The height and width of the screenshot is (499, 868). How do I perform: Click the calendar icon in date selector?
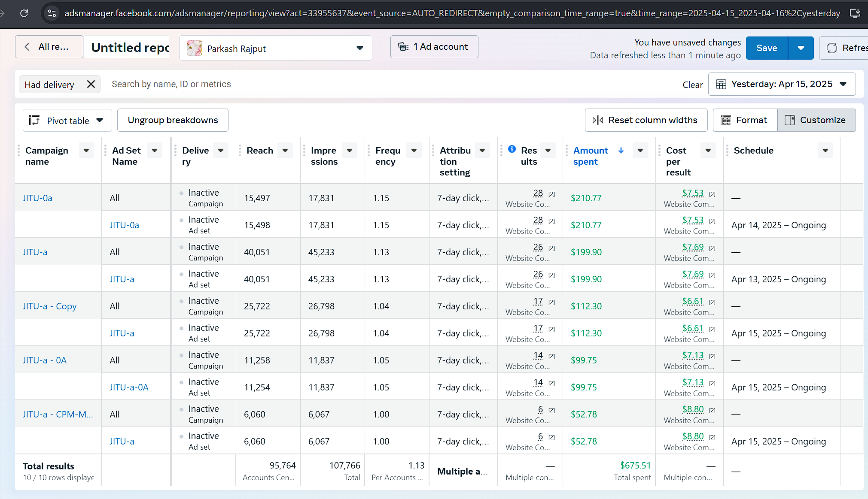coord(721,84)
